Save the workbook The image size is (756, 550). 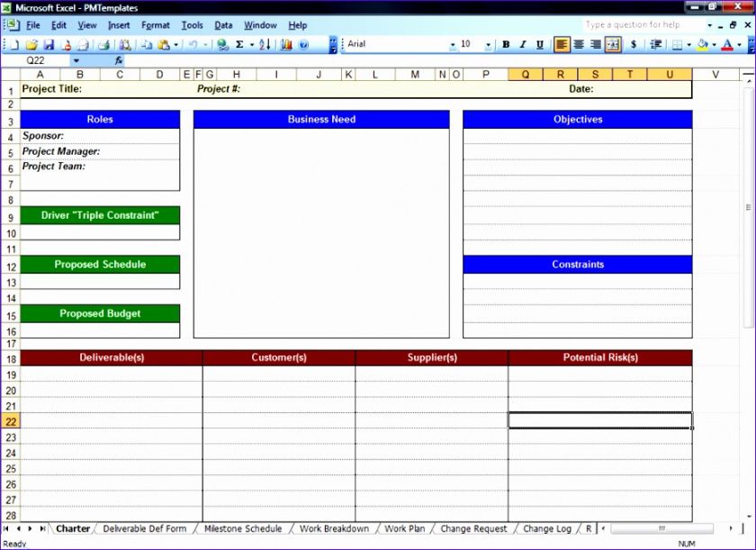click(x=49, y=45)
